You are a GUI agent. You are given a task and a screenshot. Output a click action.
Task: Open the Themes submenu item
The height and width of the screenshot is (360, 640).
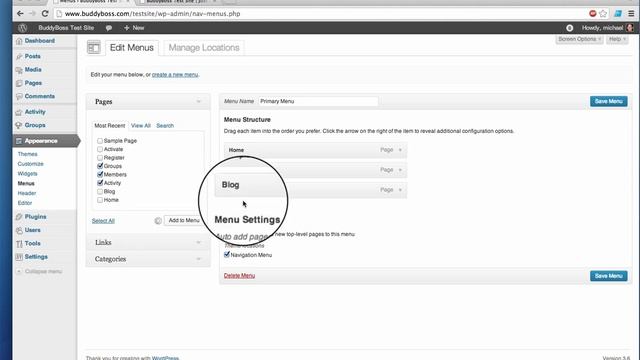pyautogui.click(x=27, y=154)
